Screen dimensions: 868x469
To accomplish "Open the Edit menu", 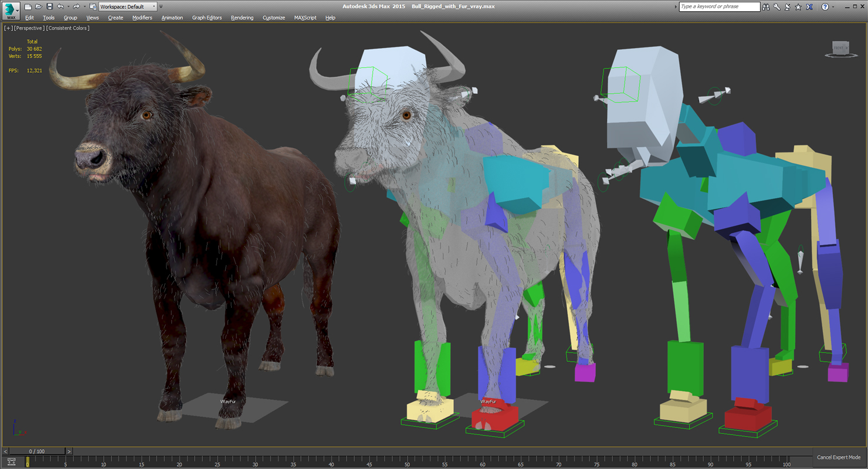I will 29,18.
